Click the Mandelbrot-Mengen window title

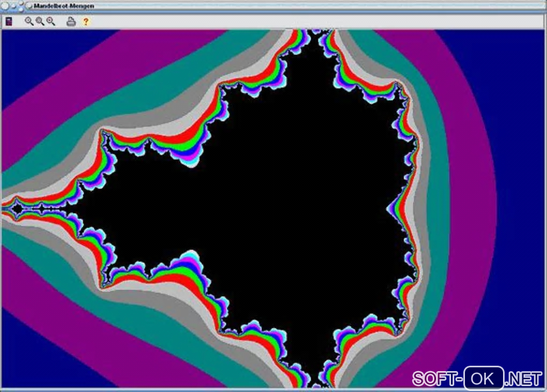64,6
